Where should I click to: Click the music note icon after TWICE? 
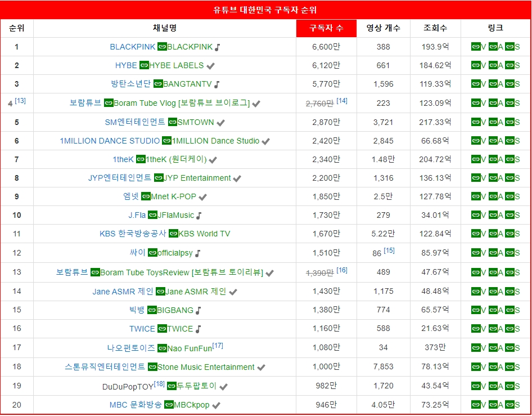coord(199,329)
